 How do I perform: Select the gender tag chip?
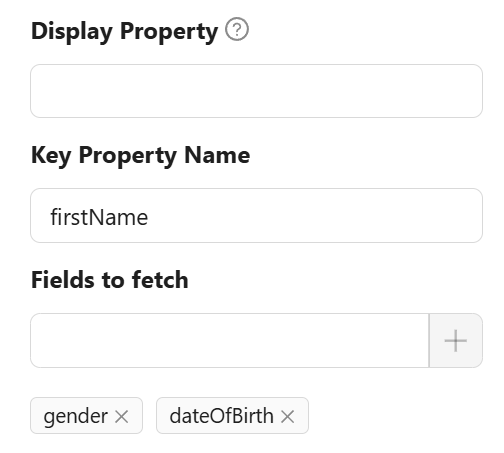tap(86, 416)
